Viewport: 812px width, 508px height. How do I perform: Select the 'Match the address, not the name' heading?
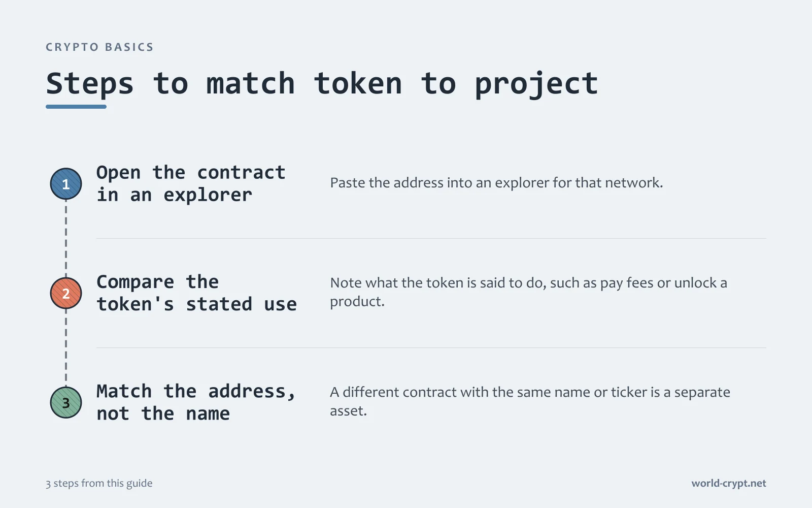(x=196, y=402)
